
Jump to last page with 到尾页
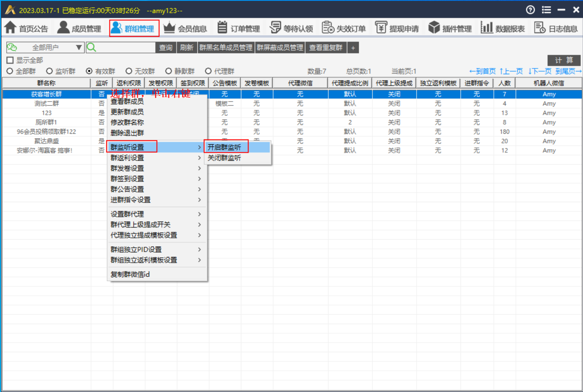[568, 71]
